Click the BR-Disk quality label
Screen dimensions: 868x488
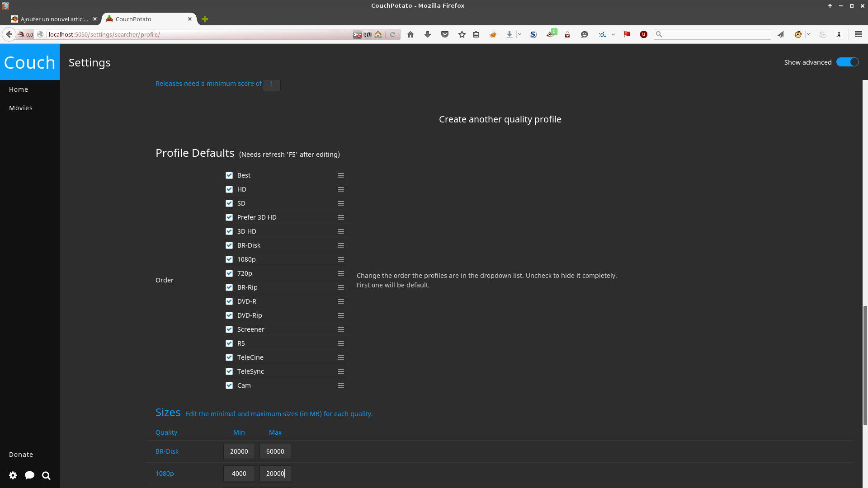[x=167, y=451]
